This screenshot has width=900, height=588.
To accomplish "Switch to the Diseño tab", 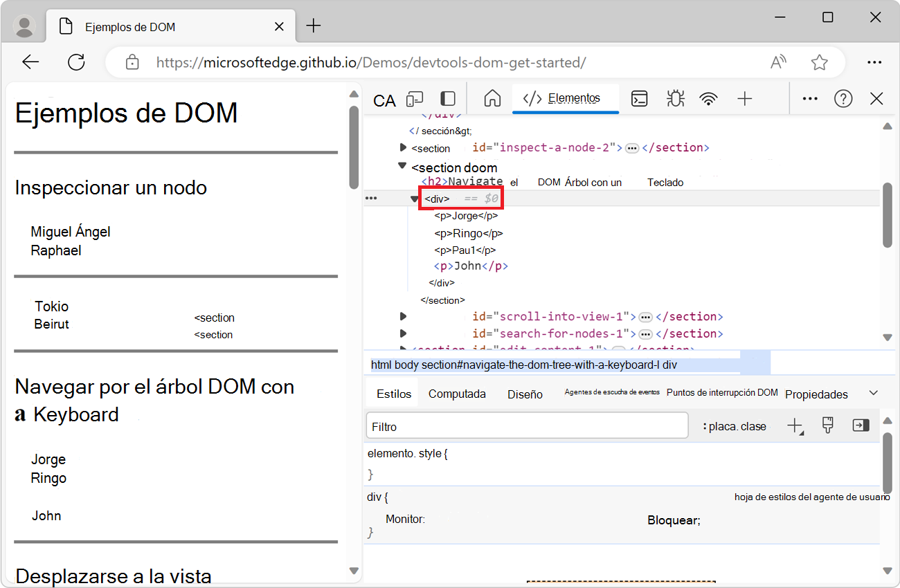I will (x=524, y=393).
